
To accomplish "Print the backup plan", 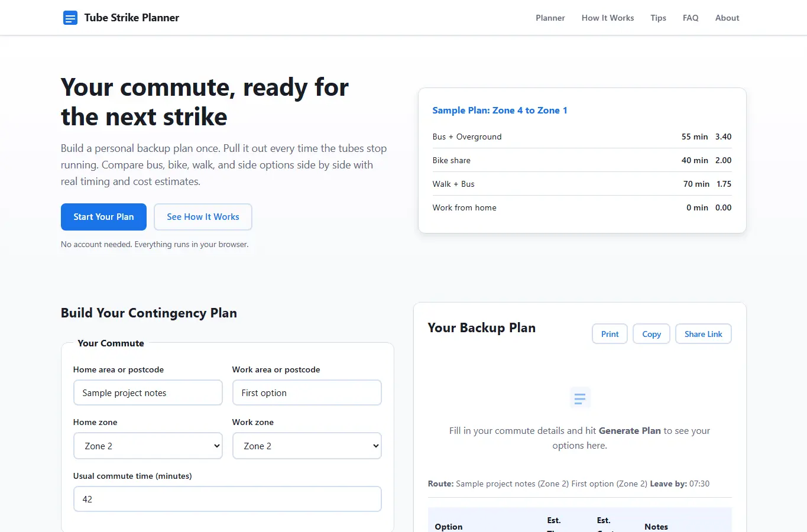I will [610, 334].
